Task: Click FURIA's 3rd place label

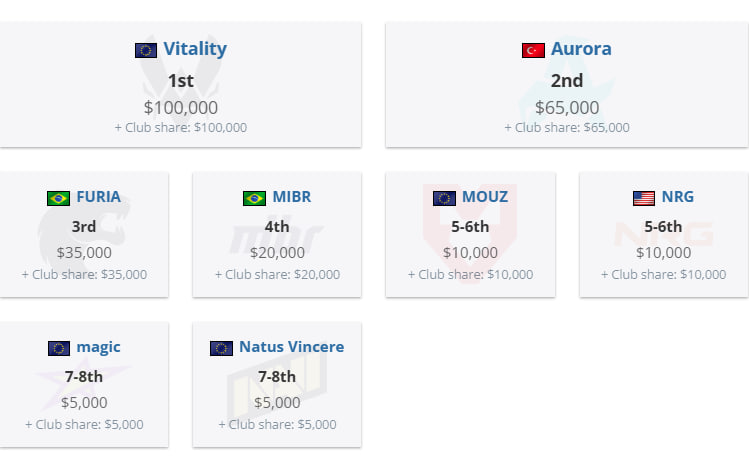Action: [84, 226]
